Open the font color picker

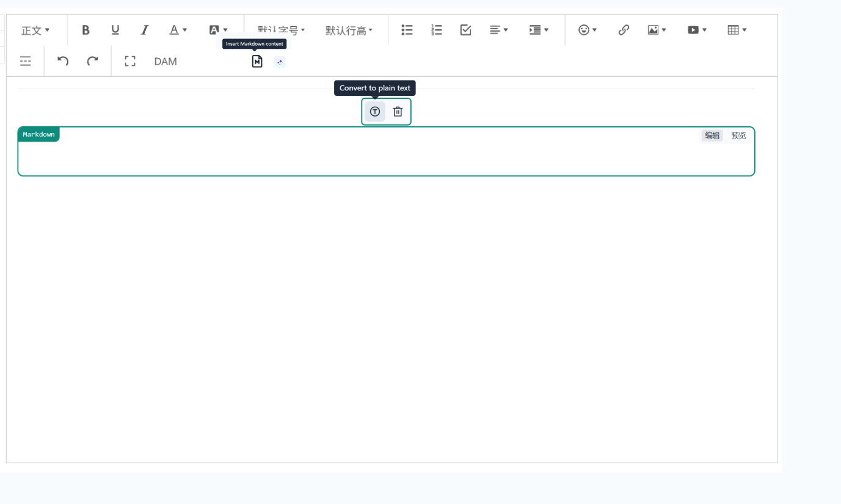178,30
